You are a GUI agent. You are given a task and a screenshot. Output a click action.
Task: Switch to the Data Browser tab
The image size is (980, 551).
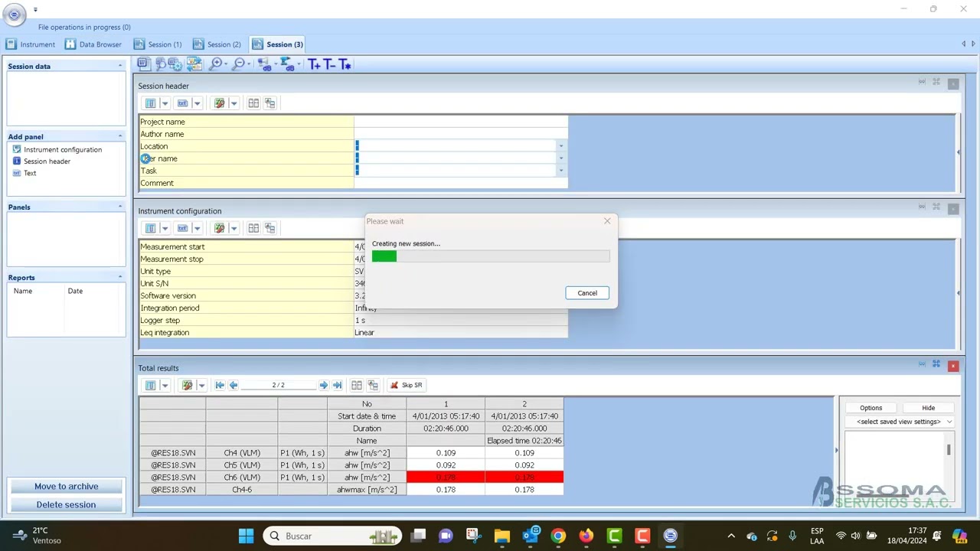(x=93, y=44)
